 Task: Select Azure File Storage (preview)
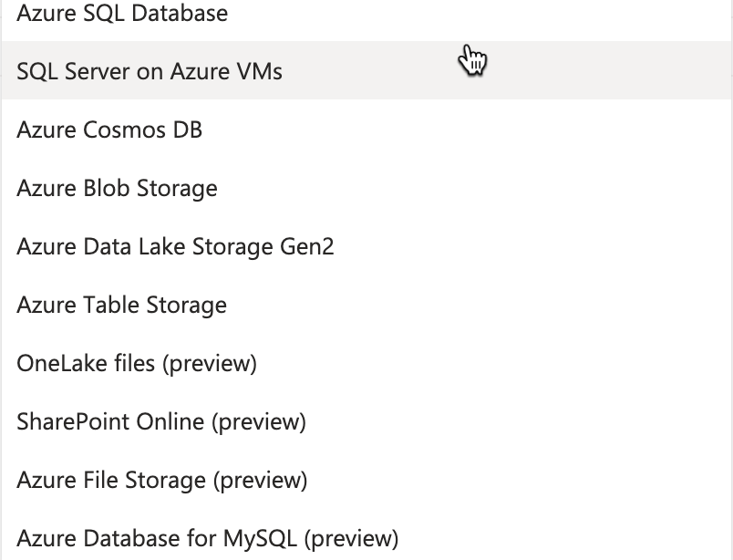coord(366,480)
